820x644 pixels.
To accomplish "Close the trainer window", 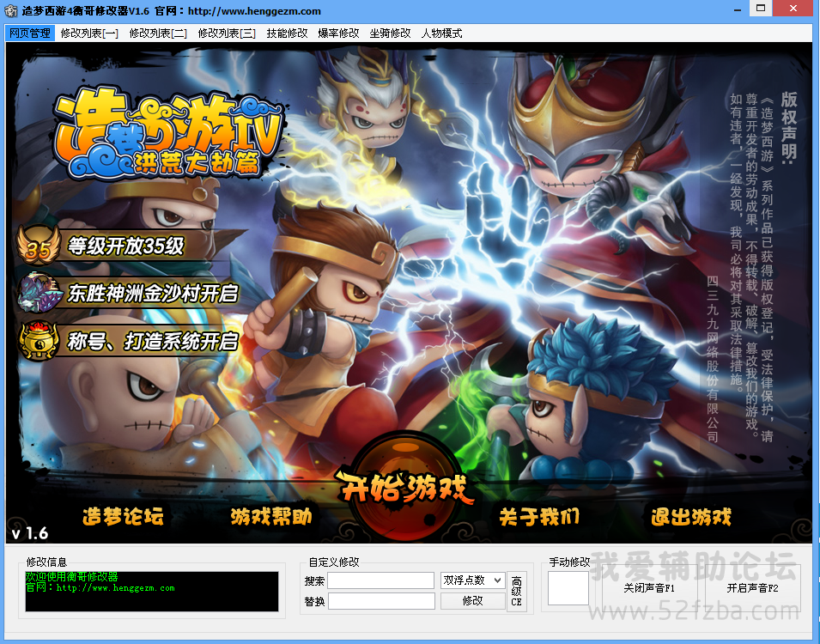I will tap(794, 9).
